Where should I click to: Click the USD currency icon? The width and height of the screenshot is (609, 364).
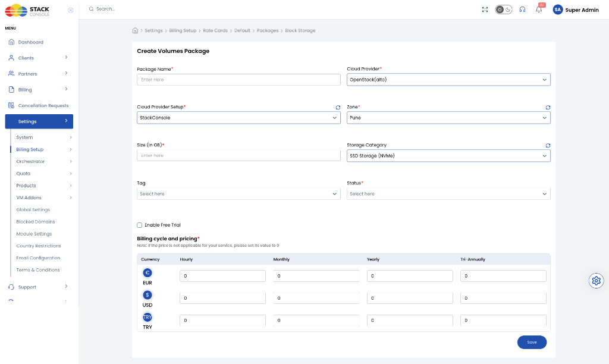[x=147, y=295]
